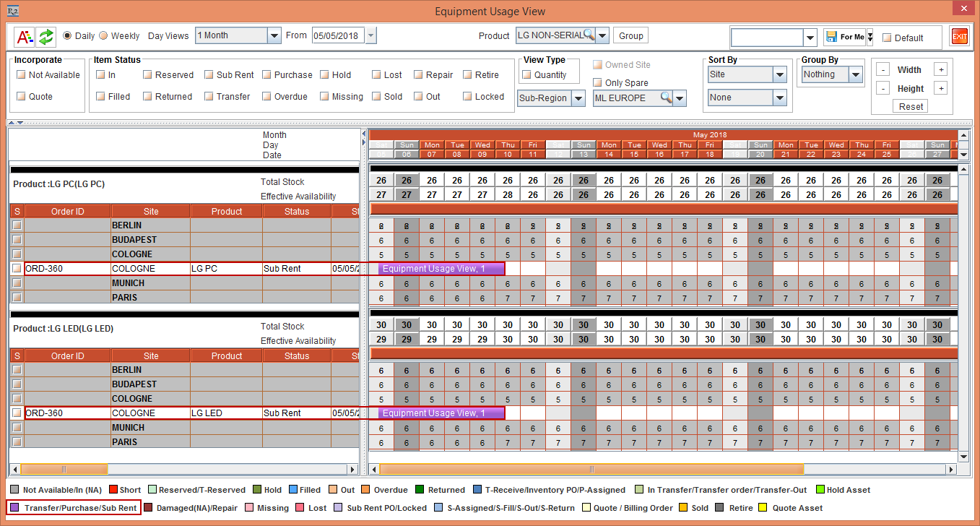Click the Status column header for LG PC
Screen dimensions: 980x526
[296, 212]
